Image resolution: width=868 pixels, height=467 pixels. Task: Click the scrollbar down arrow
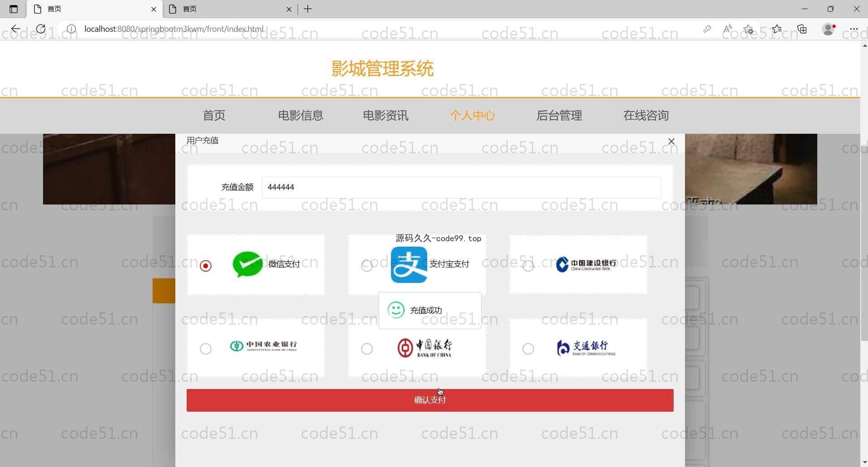pos(864,462)
